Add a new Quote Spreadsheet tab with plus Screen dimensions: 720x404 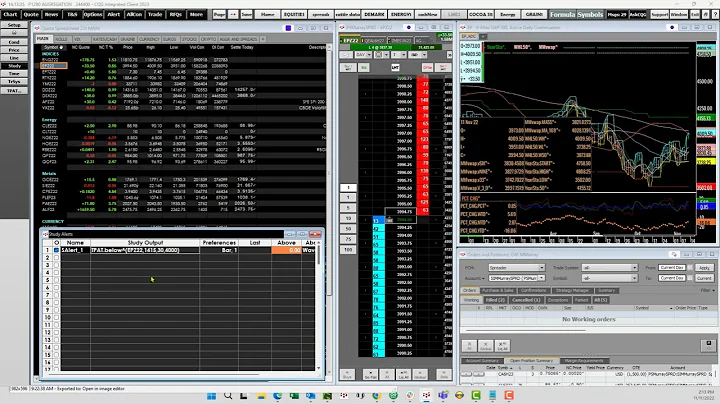263,39
